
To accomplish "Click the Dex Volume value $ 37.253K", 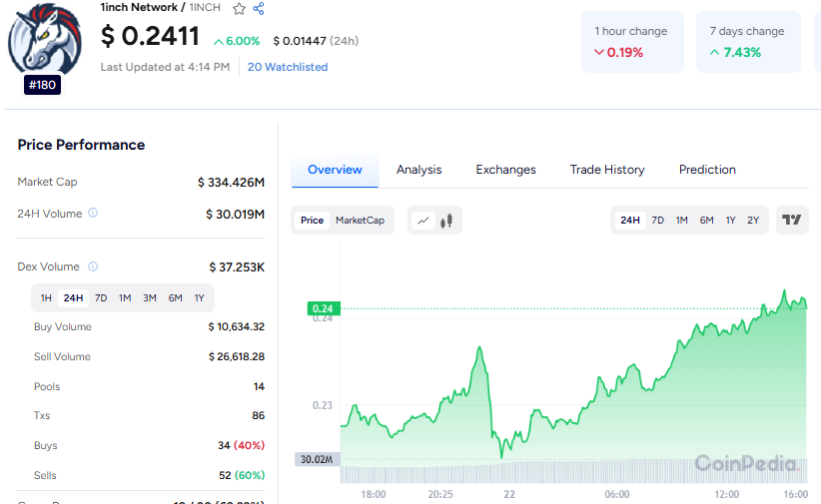I will (237, 267).
